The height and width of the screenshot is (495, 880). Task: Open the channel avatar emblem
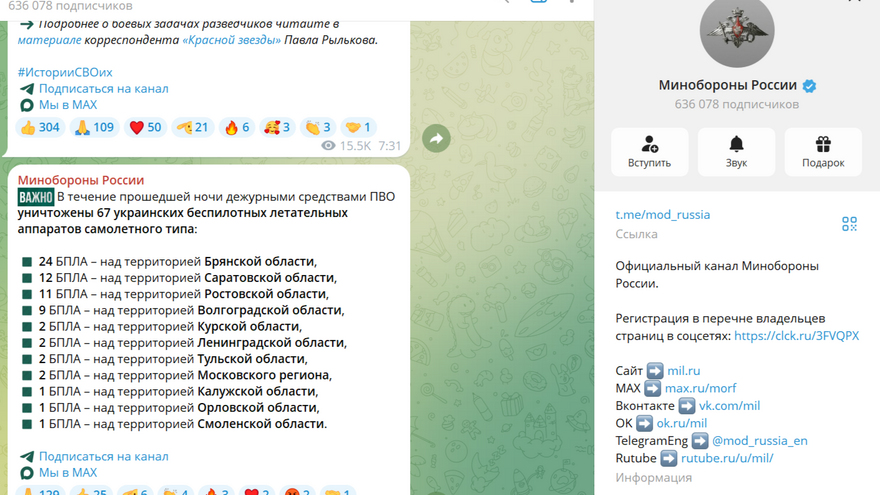pos(737,31)
